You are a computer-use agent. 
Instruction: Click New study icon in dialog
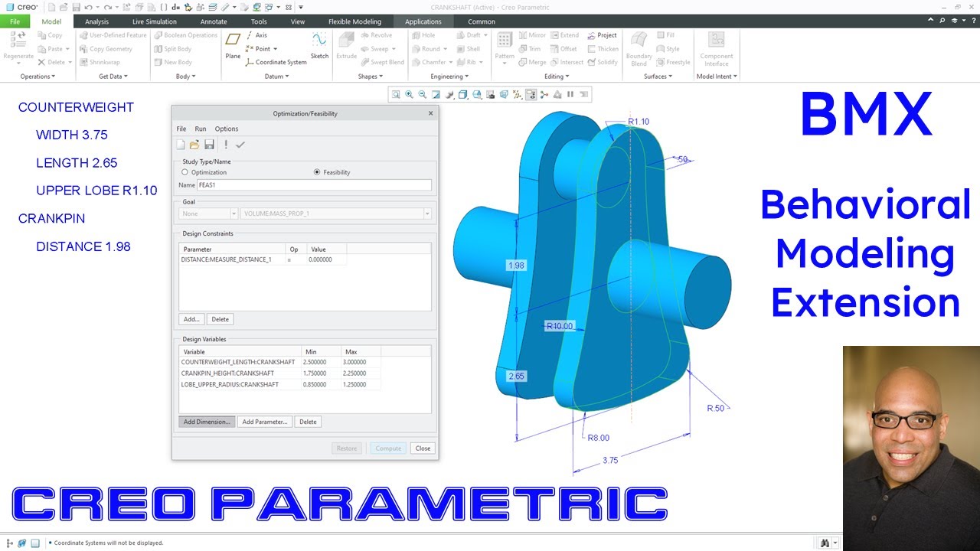click(181, 145)
